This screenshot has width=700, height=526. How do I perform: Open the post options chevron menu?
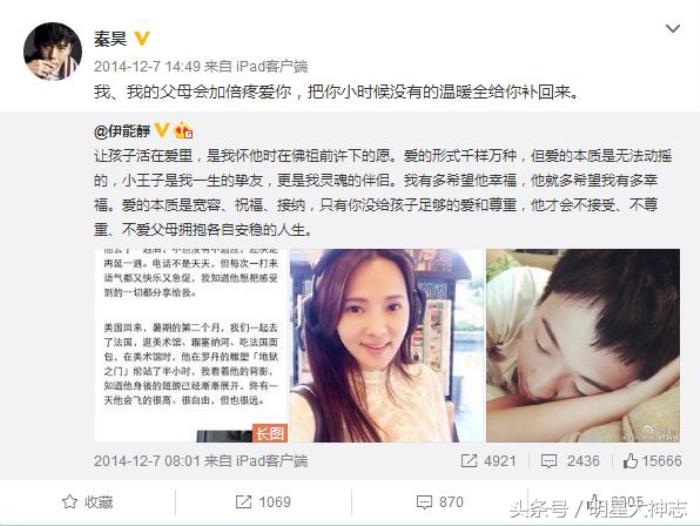pos(672,29)
